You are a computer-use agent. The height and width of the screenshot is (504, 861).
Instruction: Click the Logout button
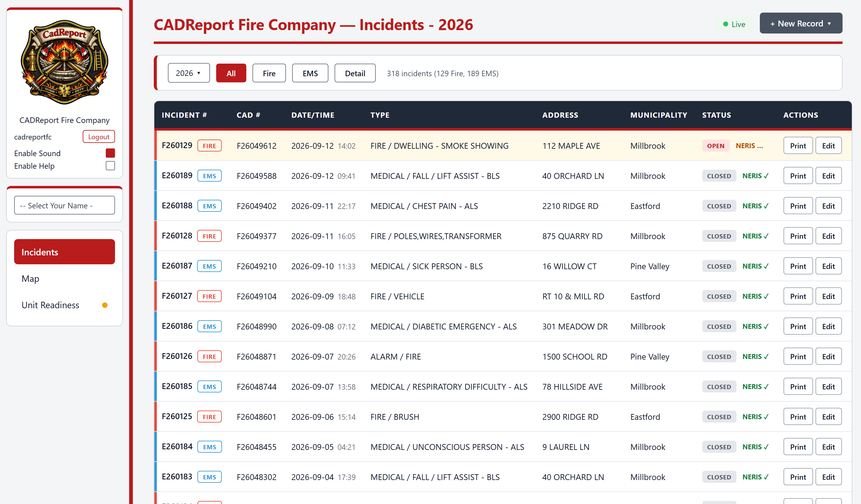[x=98, y=136]
